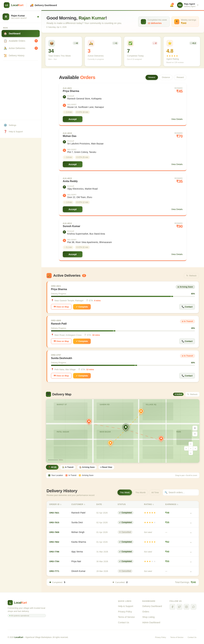The width and height of the screenshot is (204, 644).
Task: Open Available Orders in sidebar
Action: point(20,41)
